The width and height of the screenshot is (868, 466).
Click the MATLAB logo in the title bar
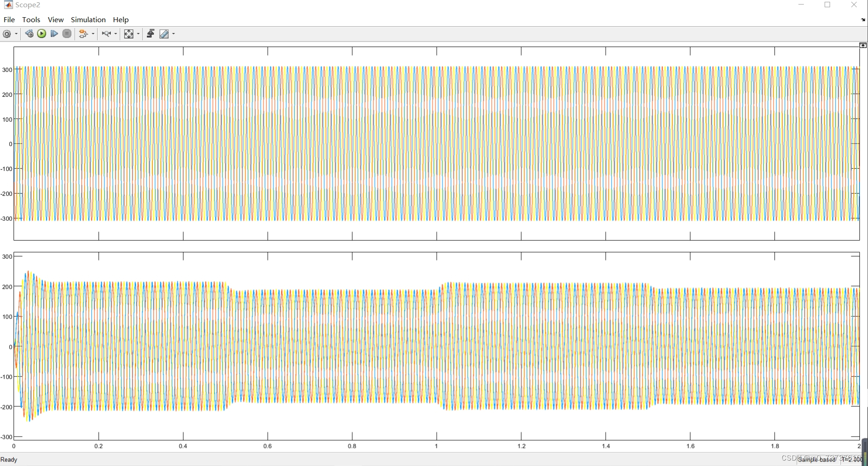(x=8, y=5)
